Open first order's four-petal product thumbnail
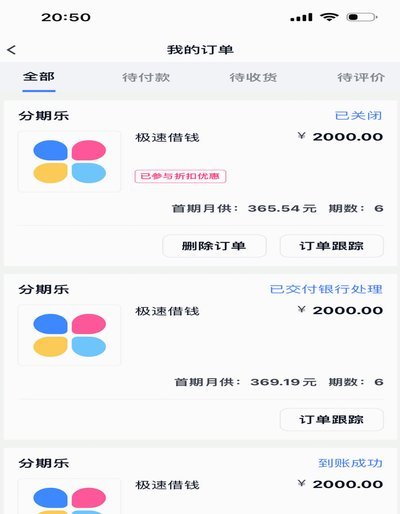The width and height of the screenshot is (400, 514). click(69, 161)
